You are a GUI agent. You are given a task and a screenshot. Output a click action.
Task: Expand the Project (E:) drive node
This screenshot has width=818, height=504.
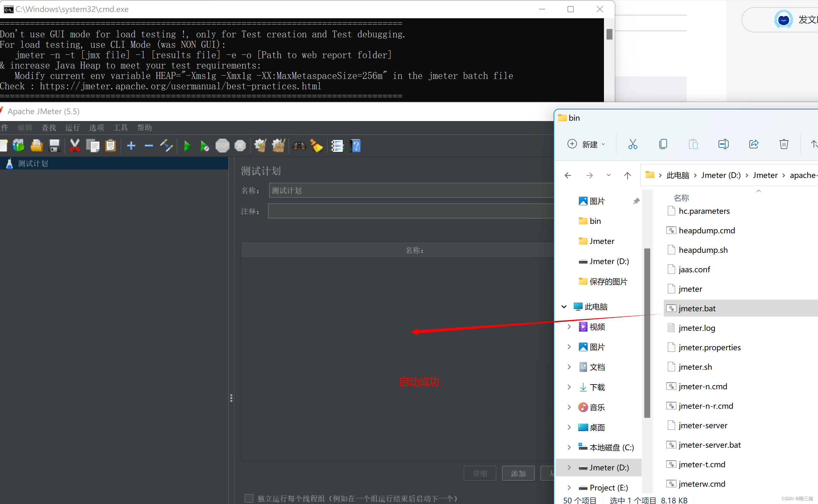569,488
